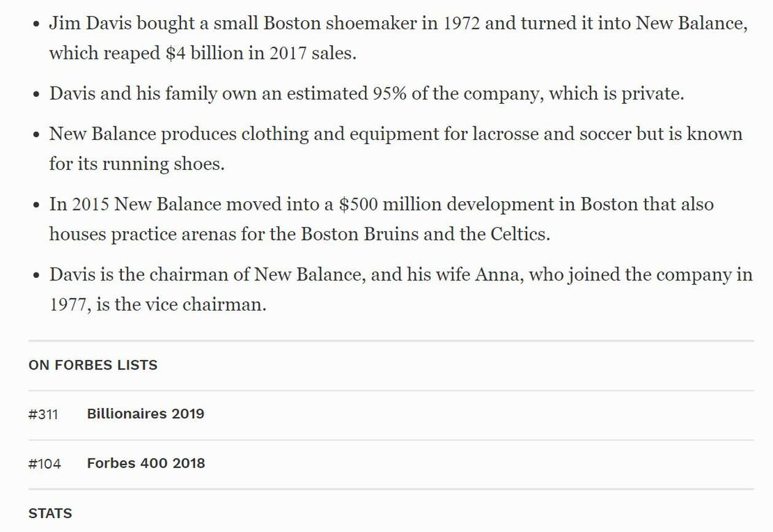Open the Forbes 400 2018 list link
Image resolution: width=773 pixels, height=532 pixels.
[146, 463]
